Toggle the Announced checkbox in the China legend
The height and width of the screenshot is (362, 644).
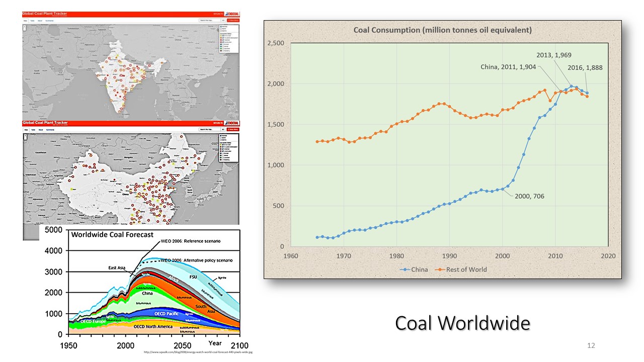(222, 145)
